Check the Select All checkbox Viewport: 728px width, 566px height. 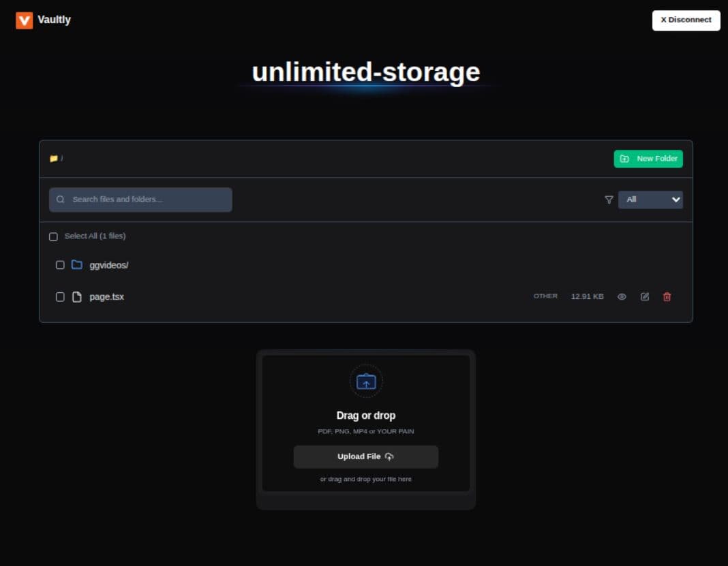pos(54,236)
